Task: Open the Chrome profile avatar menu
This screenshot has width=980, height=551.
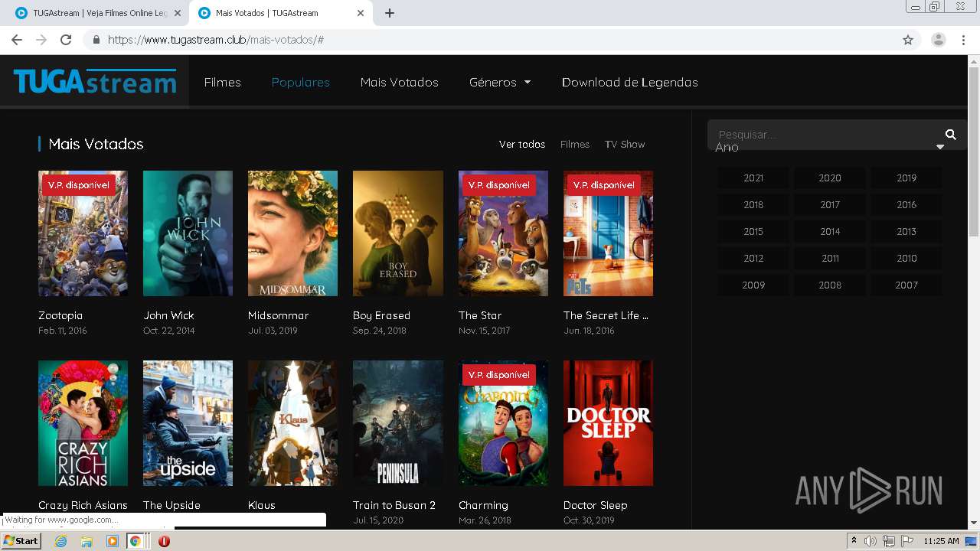Action: [x=938, y=40]
